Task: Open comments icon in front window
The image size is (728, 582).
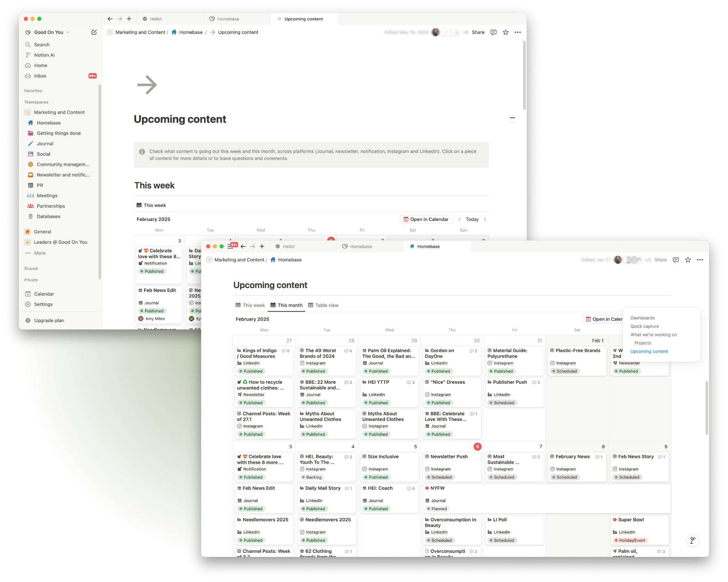Action: tap(676, 260)
